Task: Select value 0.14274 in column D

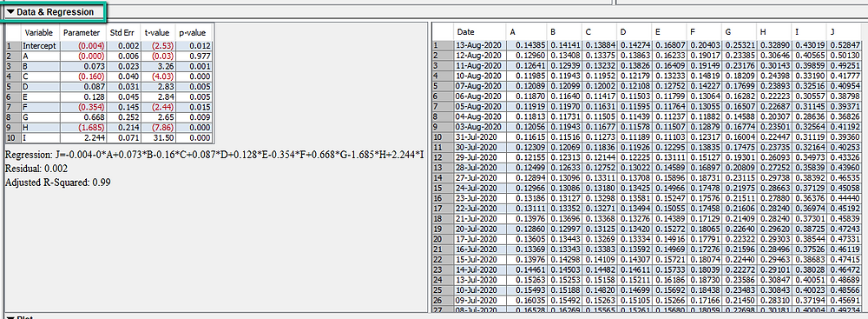Action: 634,45
